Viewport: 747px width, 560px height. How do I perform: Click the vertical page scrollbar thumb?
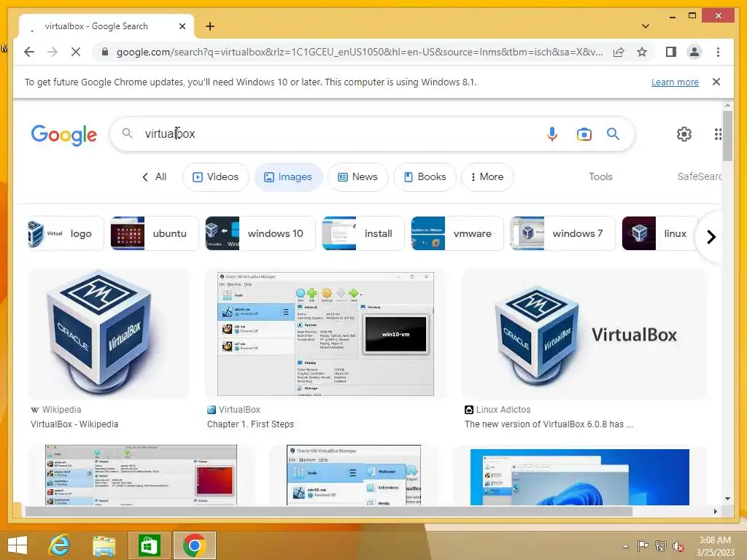(x=727, y=136)
